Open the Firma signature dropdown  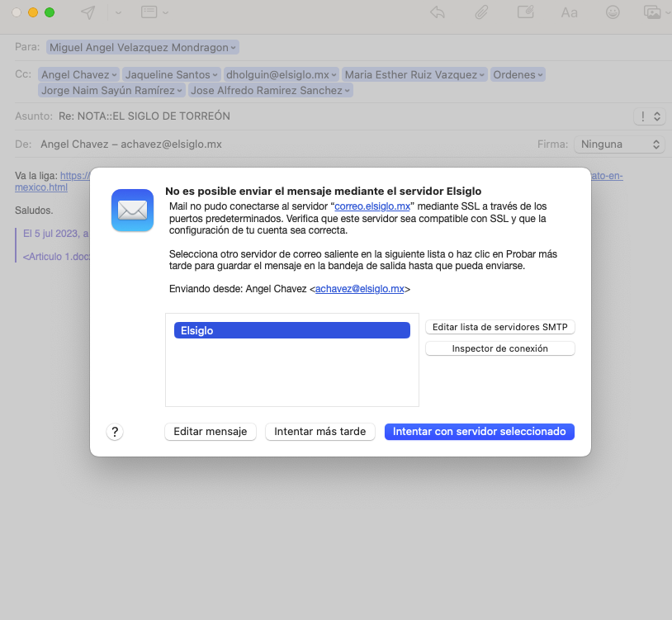[619, 144]
